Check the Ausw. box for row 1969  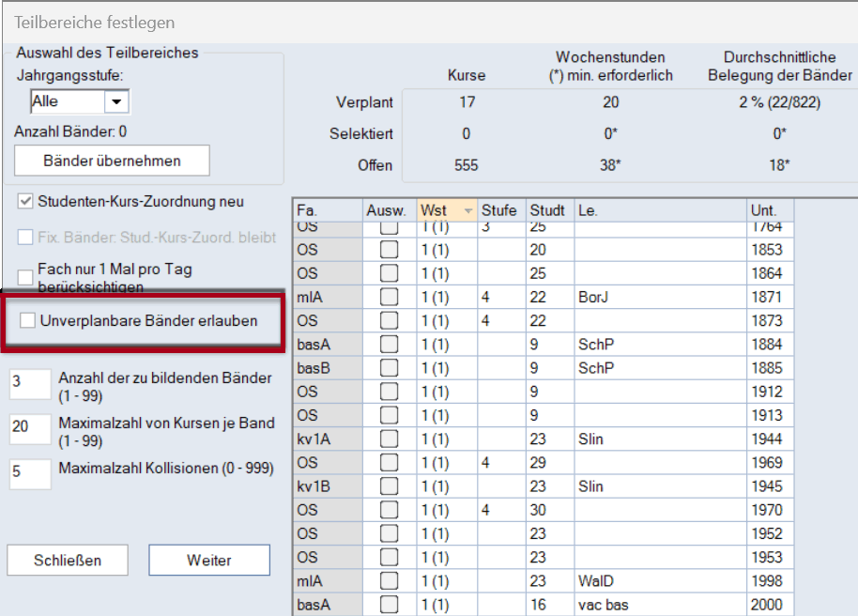[x=389, y=463]
